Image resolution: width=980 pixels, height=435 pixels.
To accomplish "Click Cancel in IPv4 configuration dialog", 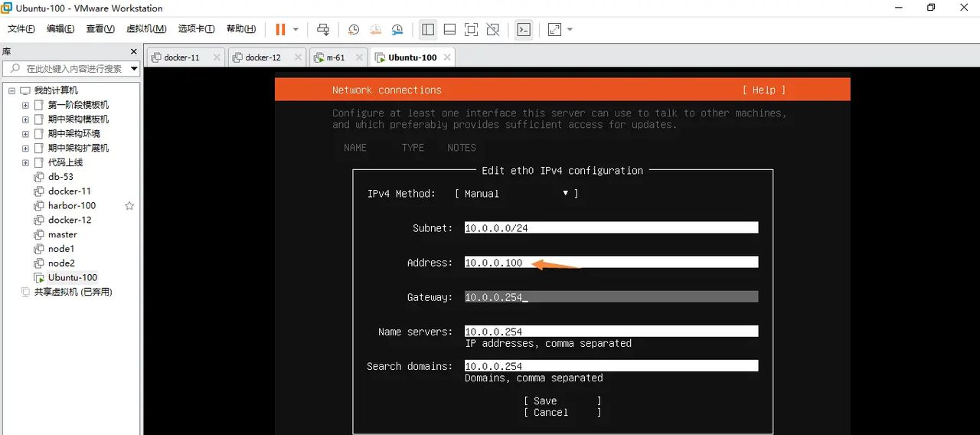I will (563, 412).
